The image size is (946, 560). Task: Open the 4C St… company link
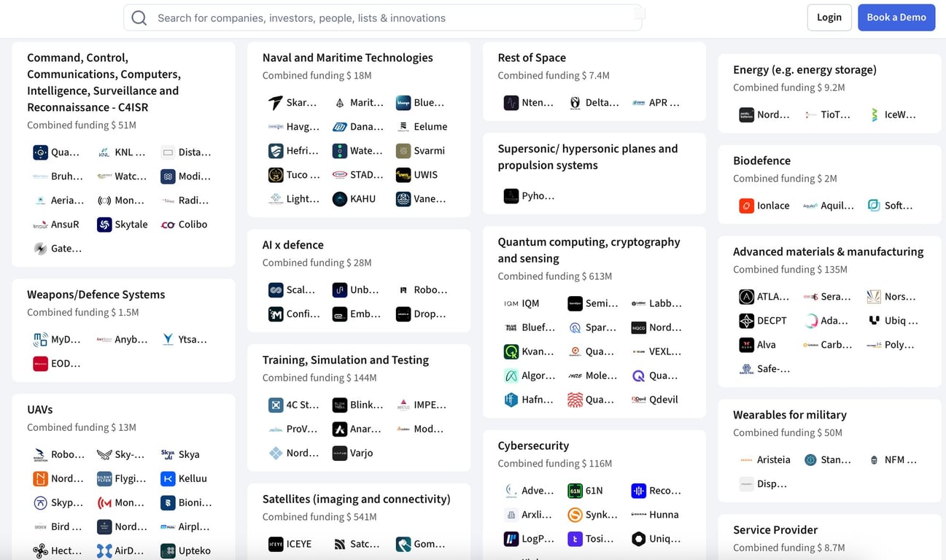303,405
